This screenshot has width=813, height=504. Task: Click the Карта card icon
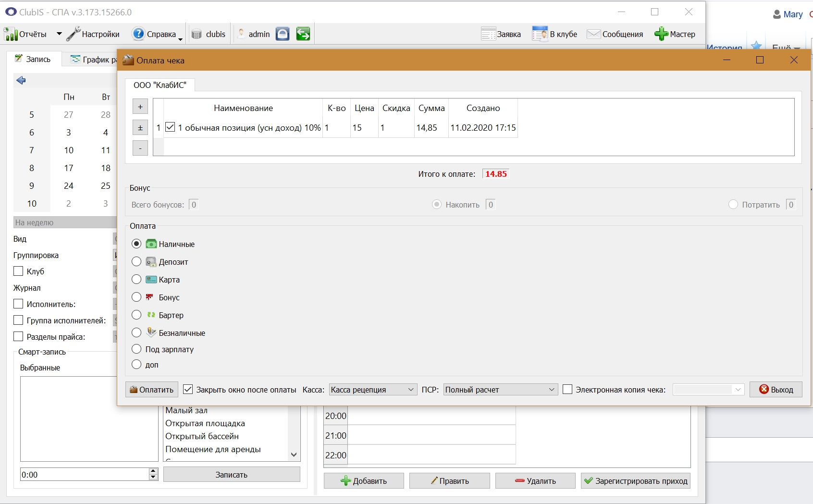coord(151,280)
